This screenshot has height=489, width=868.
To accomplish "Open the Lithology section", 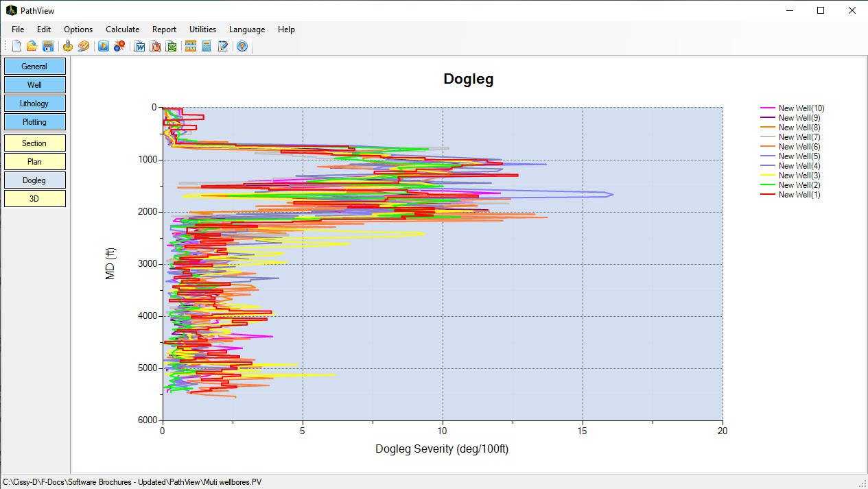I will coord(34,104).
